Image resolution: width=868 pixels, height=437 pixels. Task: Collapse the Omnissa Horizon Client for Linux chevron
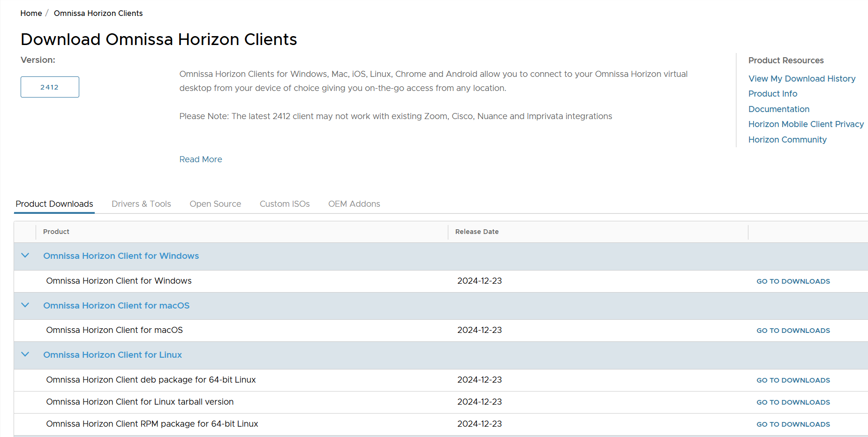pyautogui.click(x=25, y=354)
